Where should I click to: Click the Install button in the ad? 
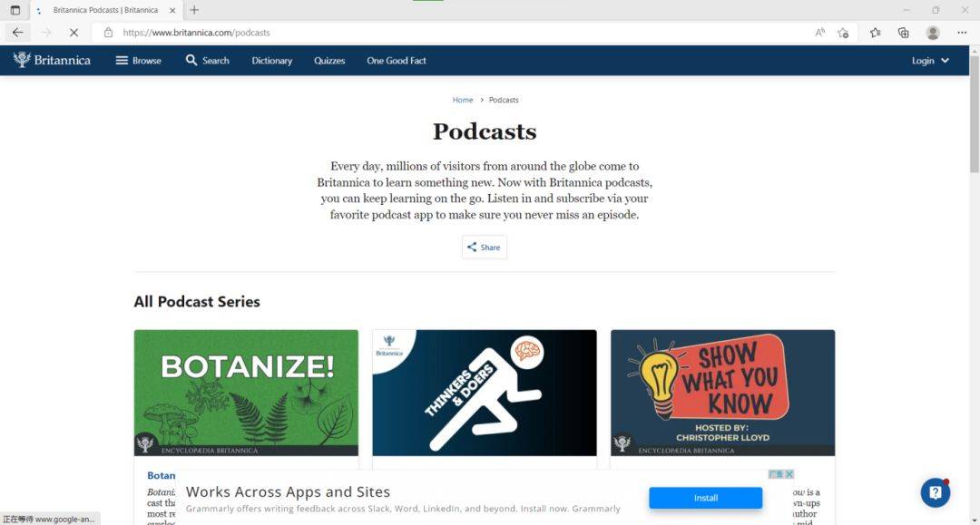point(706,498)
